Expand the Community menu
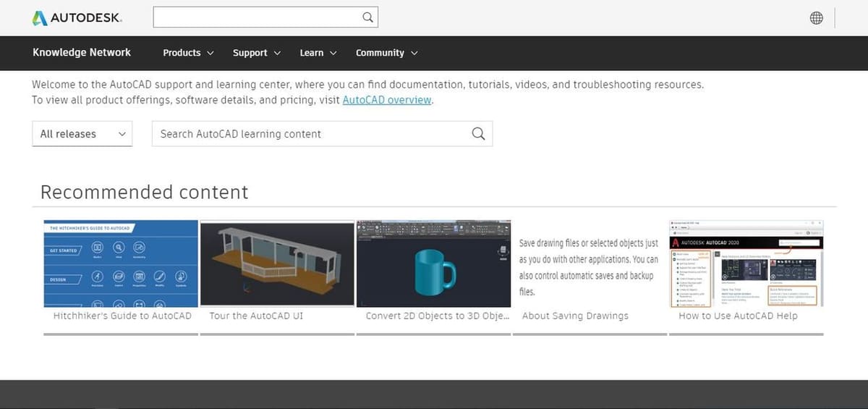Viewport: 868px width, 409px height. click(x=387, y=53)
